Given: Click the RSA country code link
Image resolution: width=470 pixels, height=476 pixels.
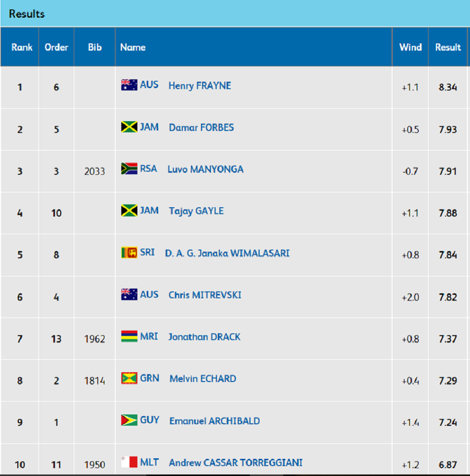Looking at the screenshot, I should pos(148,169).
